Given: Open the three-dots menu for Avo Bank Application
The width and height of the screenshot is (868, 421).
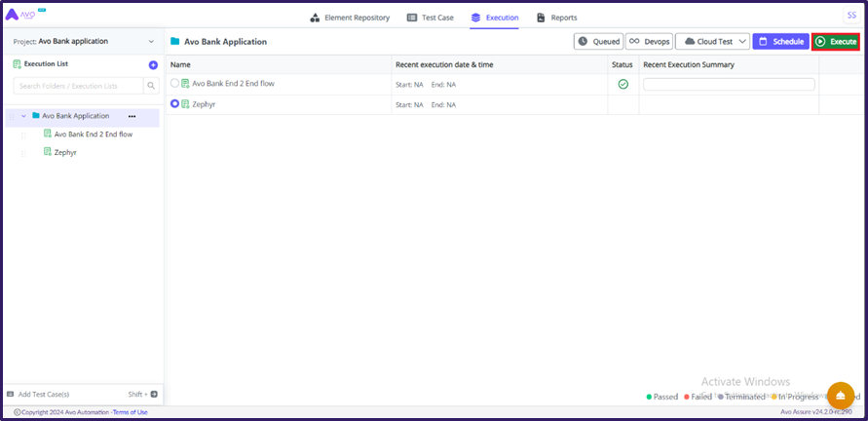Looking at the screenshot, I should coord(132,116).
